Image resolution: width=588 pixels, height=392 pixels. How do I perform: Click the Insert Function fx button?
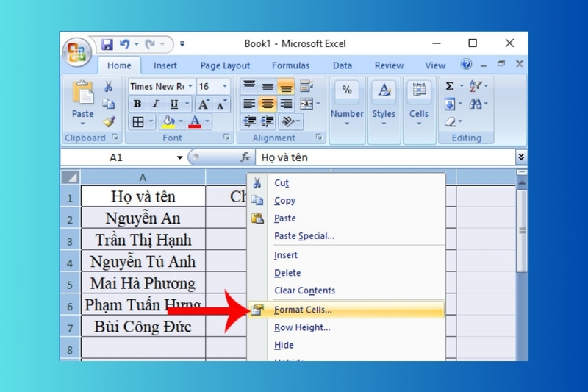pos(245,157)
